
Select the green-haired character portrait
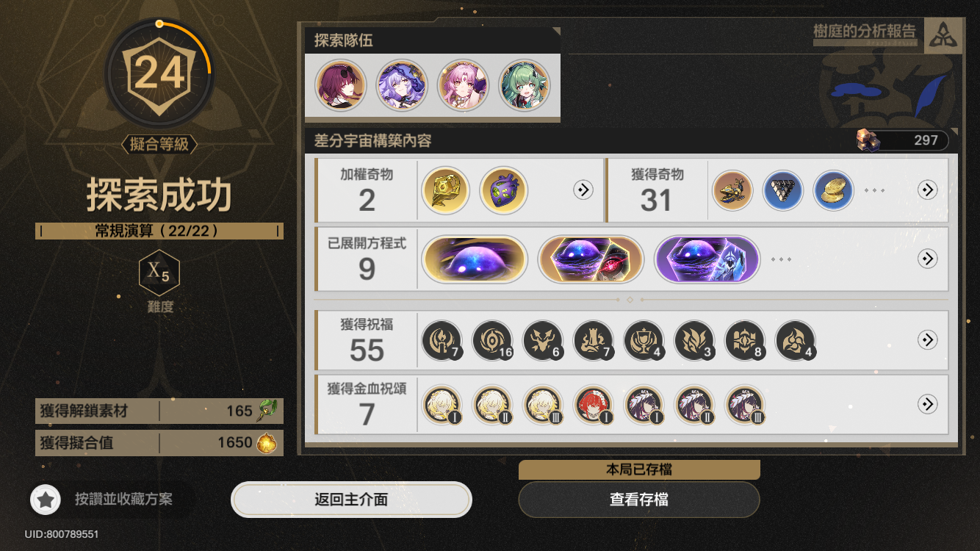click(x=525, y=86)
